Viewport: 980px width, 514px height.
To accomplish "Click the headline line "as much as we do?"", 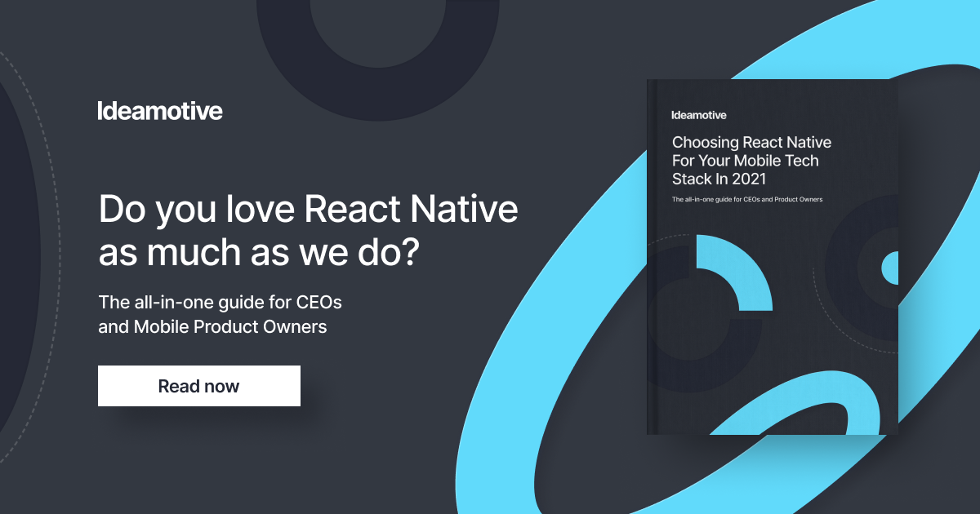I will (259, 253).
